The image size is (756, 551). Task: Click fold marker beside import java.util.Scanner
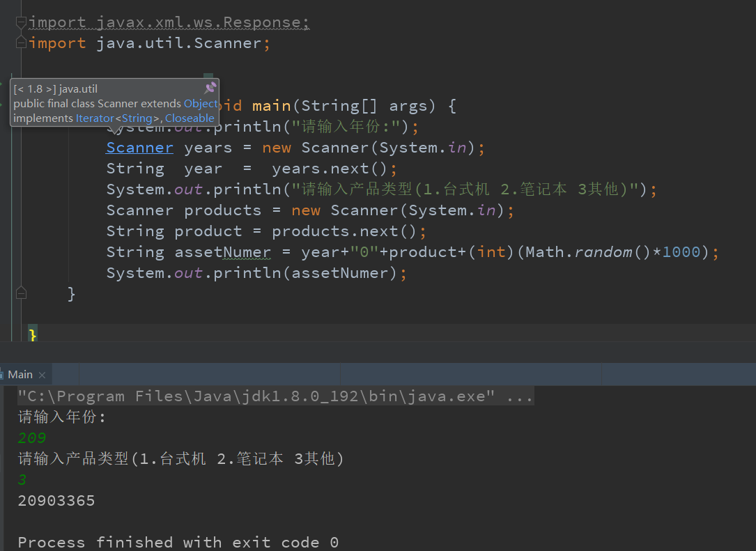(x=21, y=43)
